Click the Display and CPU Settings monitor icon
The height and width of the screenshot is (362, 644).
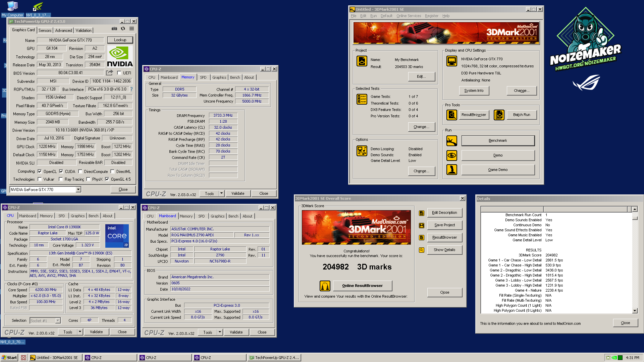pyautogui.click(x=452, y=61)
